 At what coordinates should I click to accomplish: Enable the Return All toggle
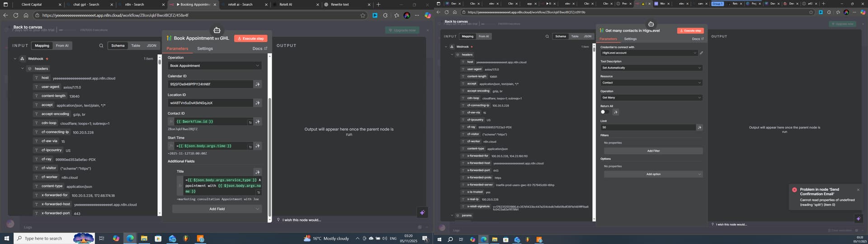604,112
